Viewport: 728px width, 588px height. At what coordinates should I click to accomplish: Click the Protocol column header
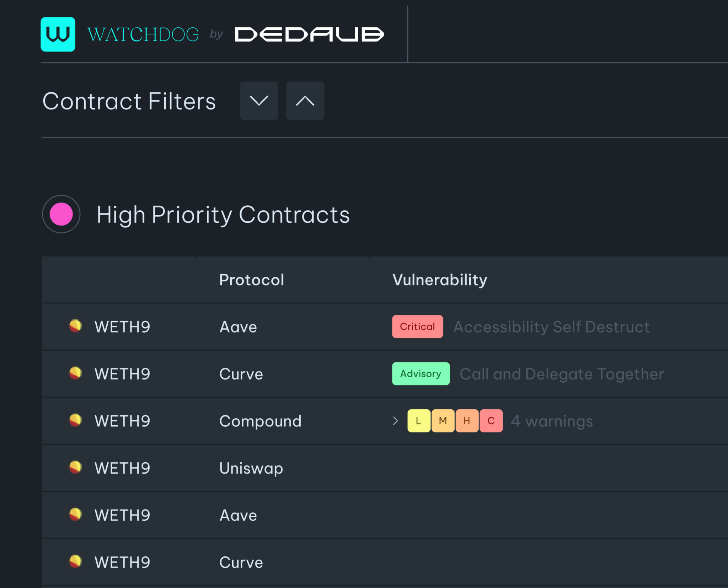click(x=251, y=280)
